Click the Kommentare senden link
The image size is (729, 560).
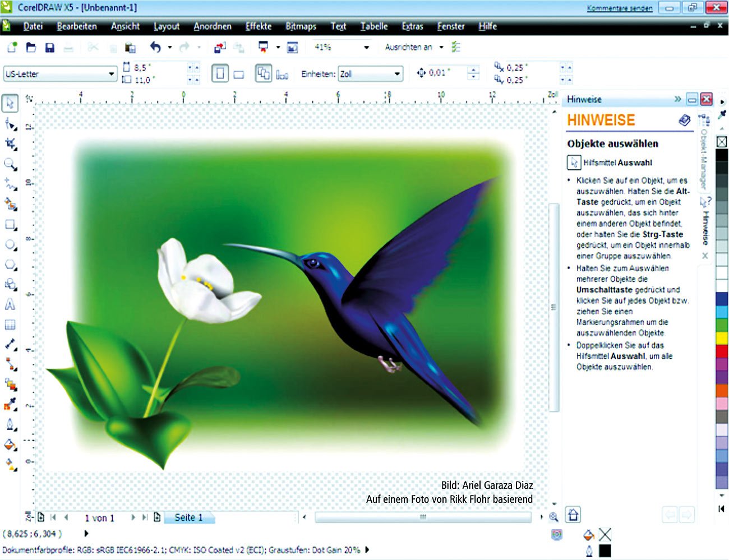pyautogui.click(x=619, y=8)
